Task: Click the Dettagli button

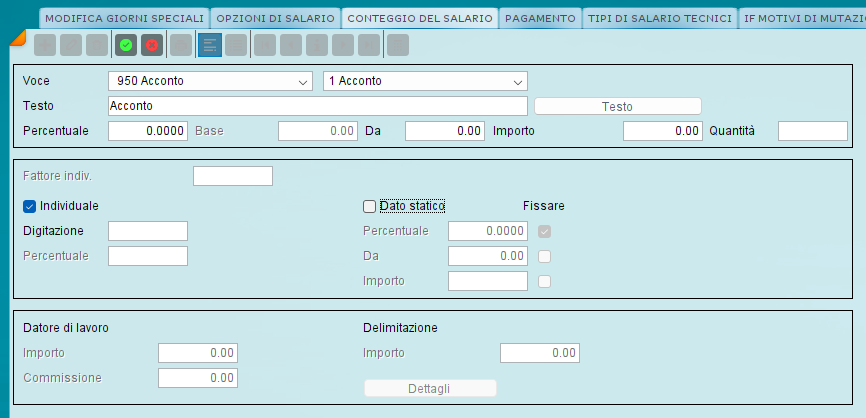Action: point(430,388)
